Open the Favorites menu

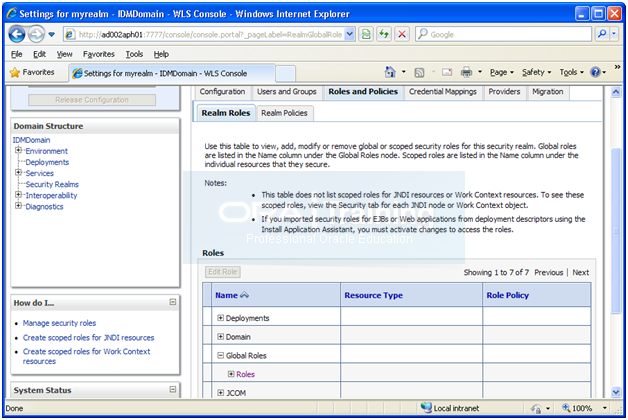(99, 54)
